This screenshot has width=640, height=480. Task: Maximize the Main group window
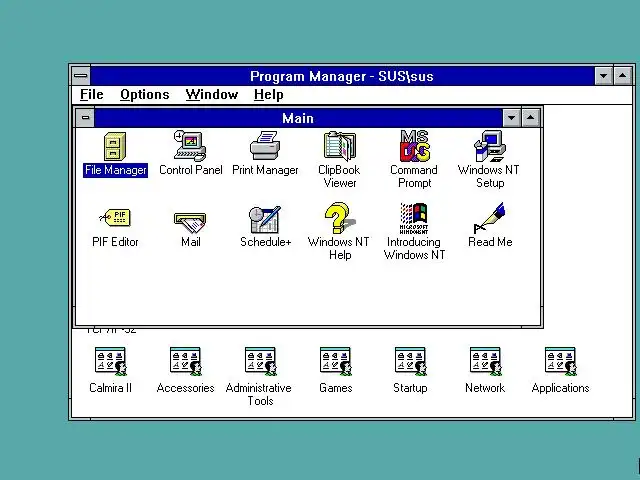(x=530, y=118)
